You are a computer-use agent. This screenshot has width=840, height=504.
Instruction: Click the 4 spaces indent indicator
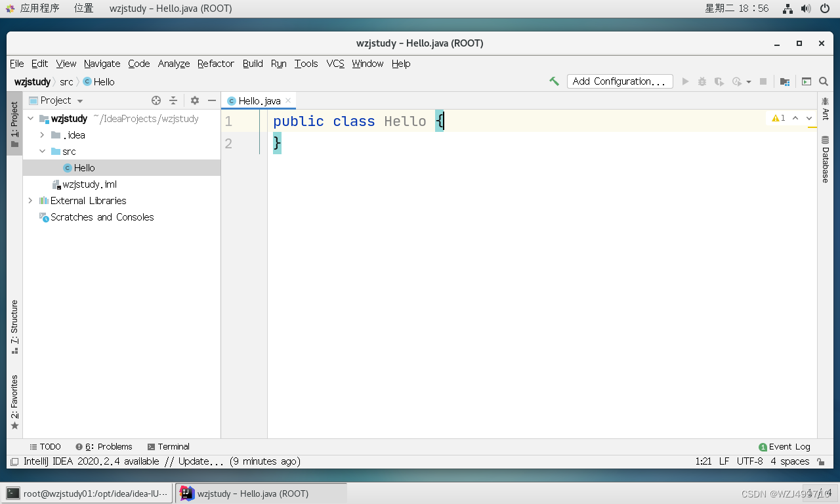790,461
